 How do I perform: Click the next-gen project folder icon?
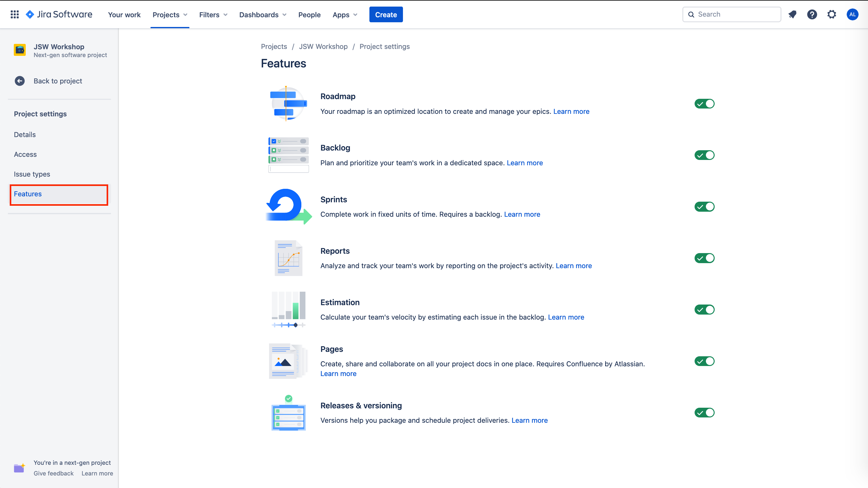[x=19, y=468]
